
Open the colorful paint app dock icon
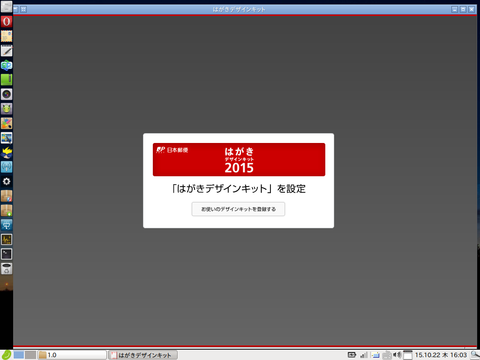tap(7, 123)
